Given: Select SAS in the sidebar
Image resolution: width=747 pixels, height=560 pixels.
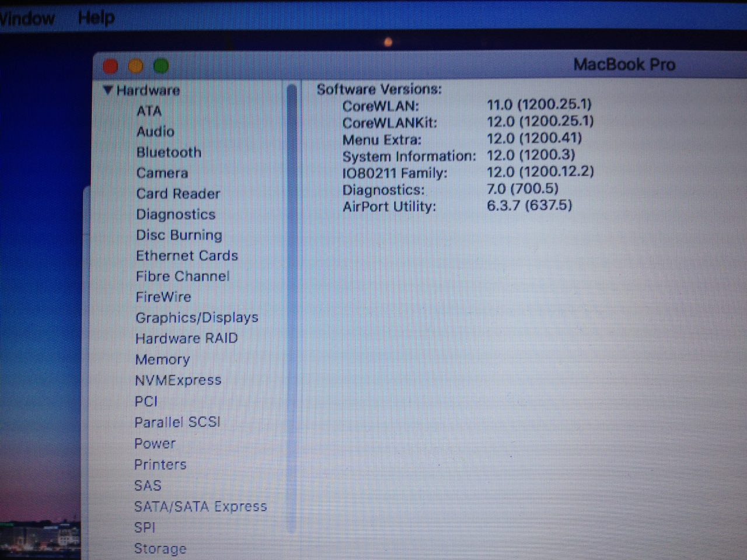Looking at the screenshot, I should 148,485.
